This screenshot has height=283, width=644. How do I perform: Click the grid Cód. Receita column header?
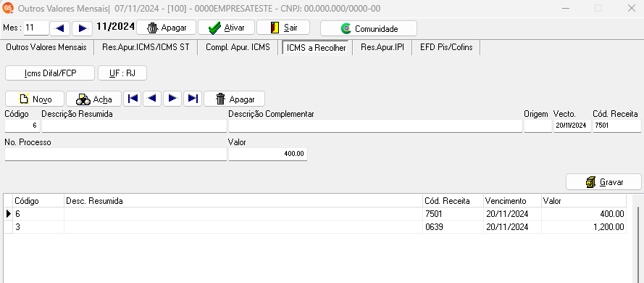453,201
